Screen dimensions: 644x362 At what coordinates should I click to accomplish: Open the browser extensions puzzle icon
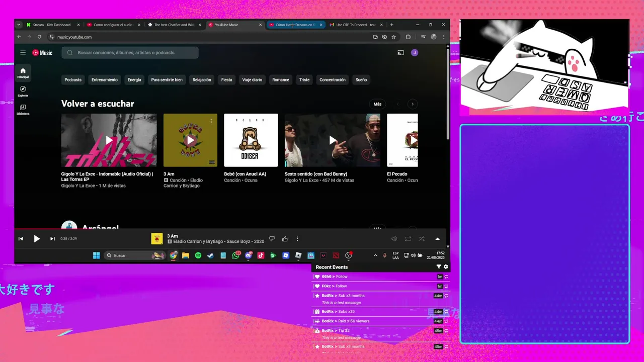[408, 37]
